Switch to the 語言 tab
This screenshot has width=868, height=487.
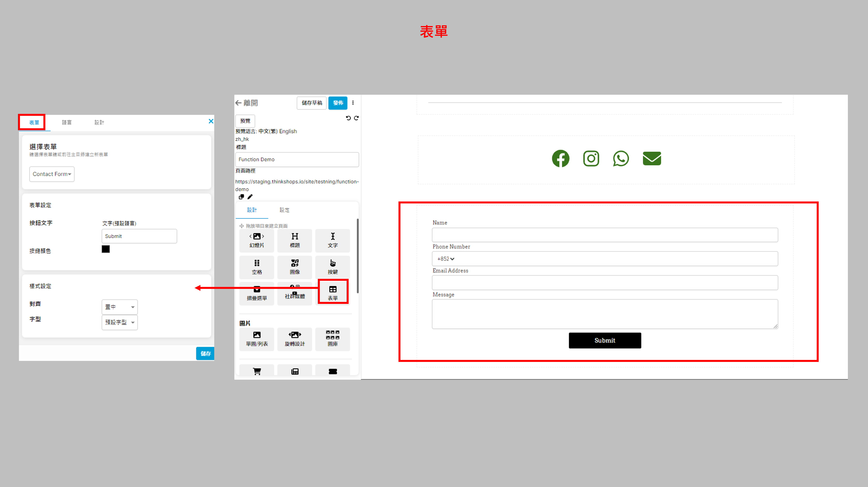tap(67, 122)
